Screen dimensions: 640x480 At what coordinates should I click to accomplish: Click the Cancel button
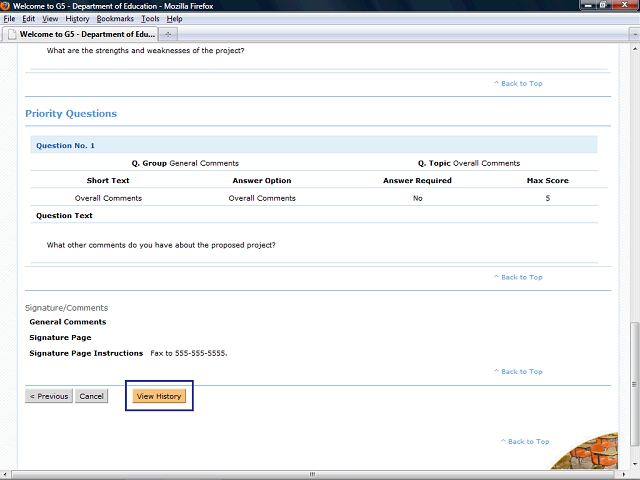click(x=91, y=396)
